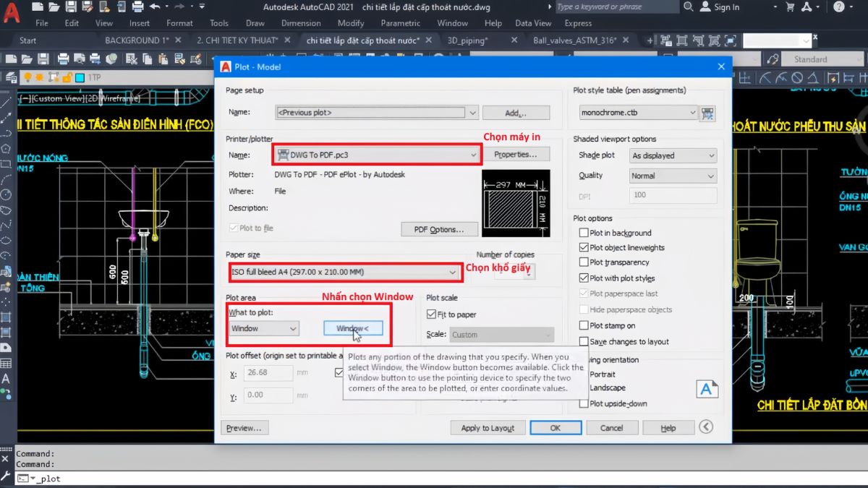This screenshot has height=488, width=868.
Task: Click the cyan layer color swatch for 1TP
Action: (80, 77)
